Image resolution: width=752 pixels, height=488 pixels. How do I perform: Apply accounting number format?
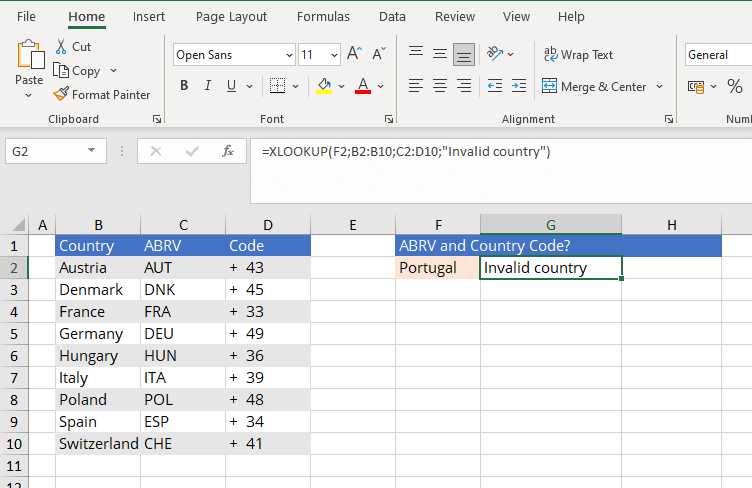coord(696,87)
